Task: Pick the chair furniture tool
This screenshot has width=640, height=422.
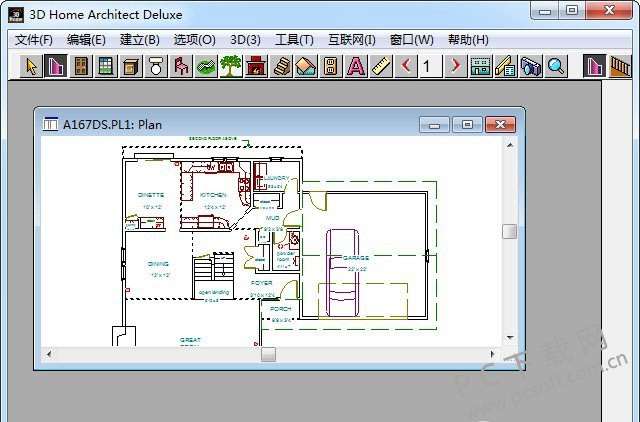Action: (x=181, y=66)
